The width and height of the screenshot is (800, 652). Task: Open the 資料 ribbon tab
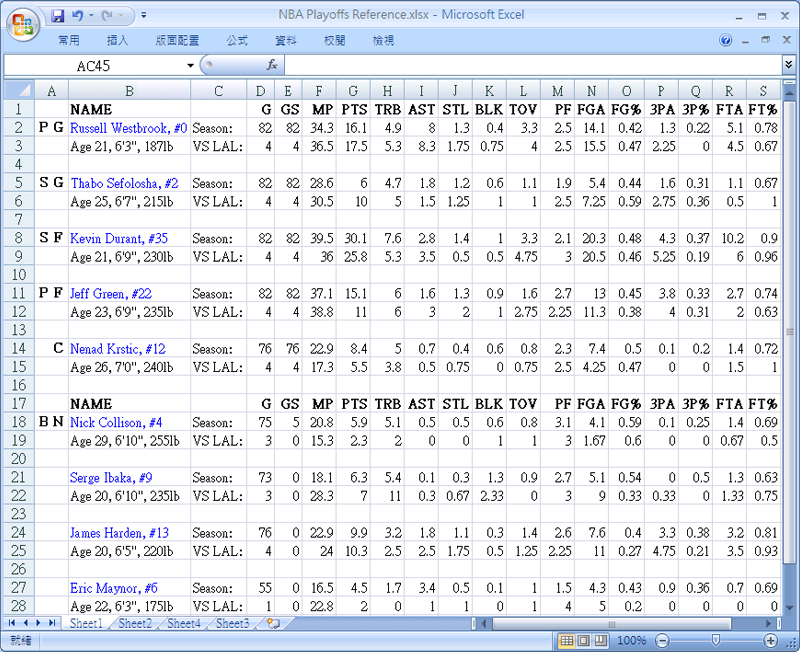click(x=286, y=40)
